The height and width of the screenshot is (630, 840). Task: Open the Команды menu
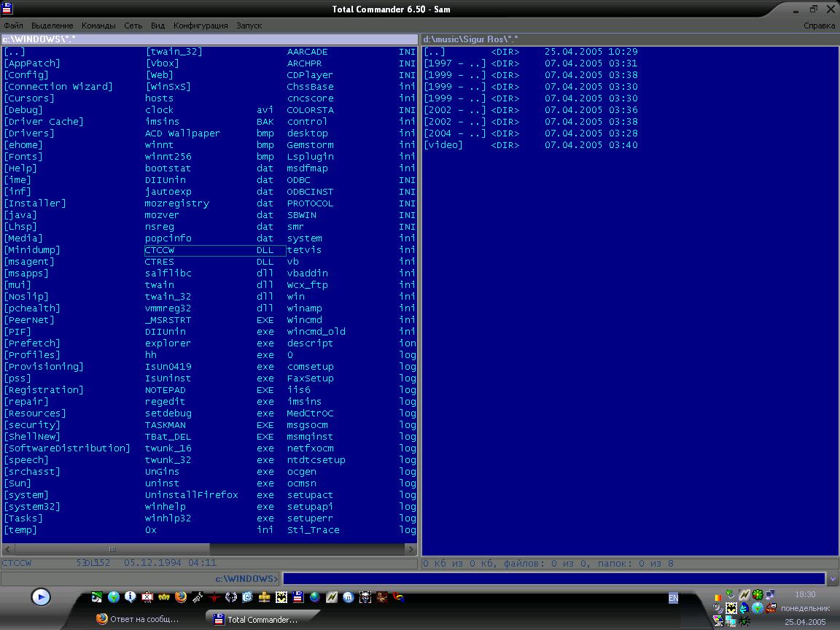pyautogui.click(x=98, y=26)
